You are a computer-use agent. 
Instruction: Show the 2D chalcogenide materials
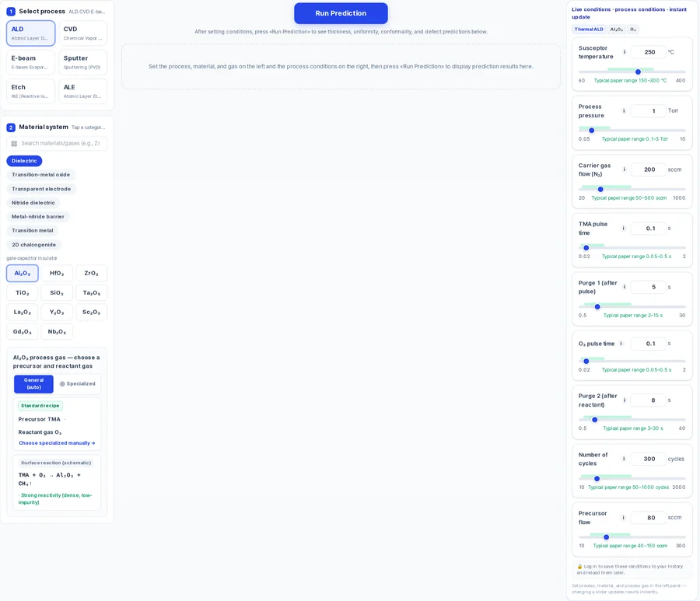click(x=34, y=245)
